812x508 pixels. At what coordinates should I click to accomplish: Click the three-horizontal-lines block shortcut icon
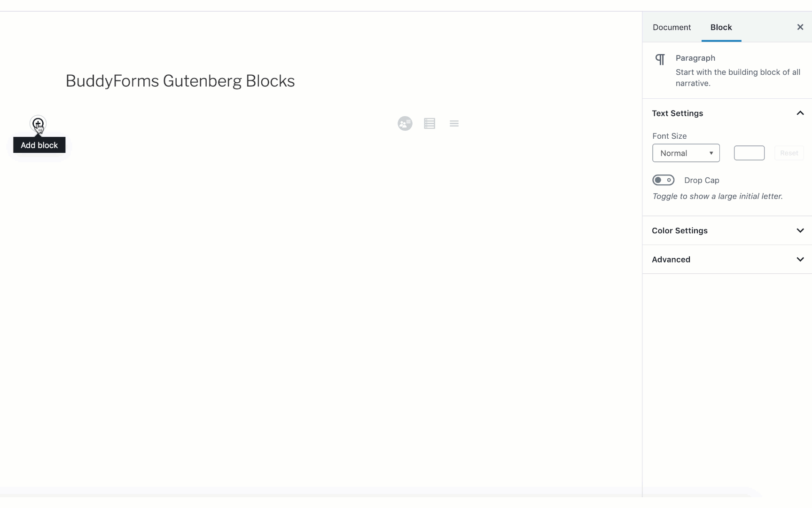[x=454, y=124]
